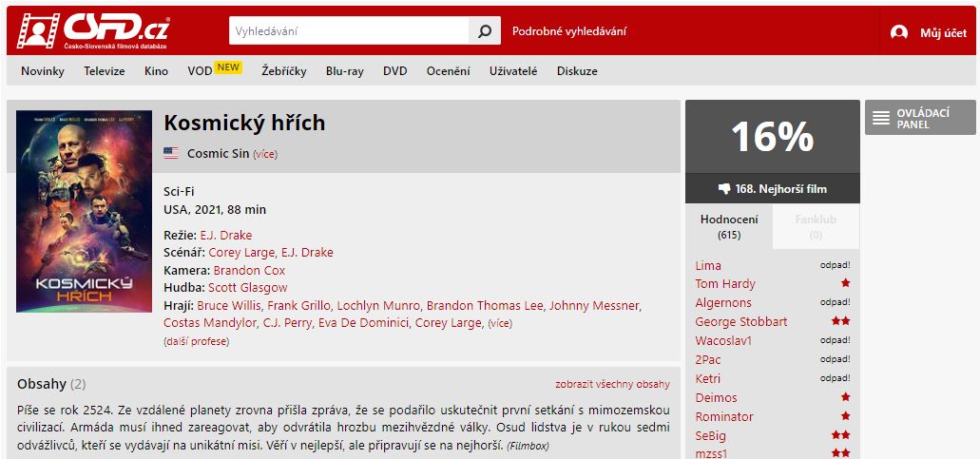This screenshot has height=459, width=980.
Task: Open user Algernons' profile
Action: click(x=723, y=303)
